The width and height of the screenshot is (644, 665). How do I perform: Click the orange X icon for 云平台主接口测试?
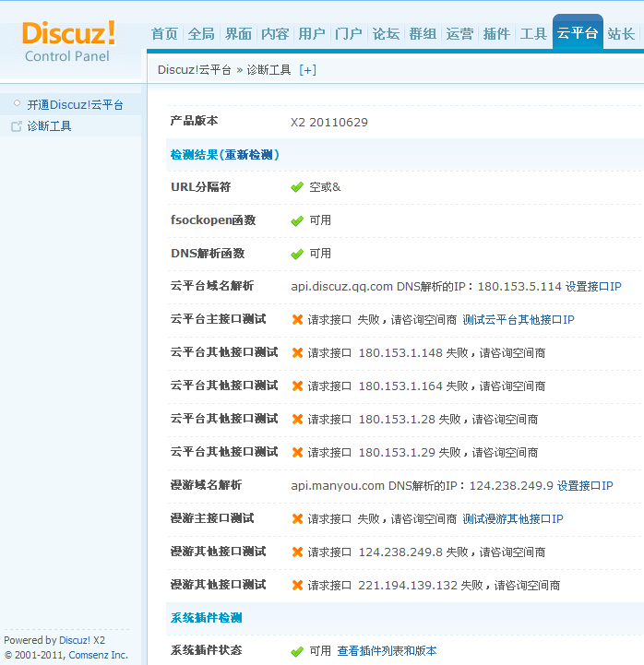click(x=297, y=320)
